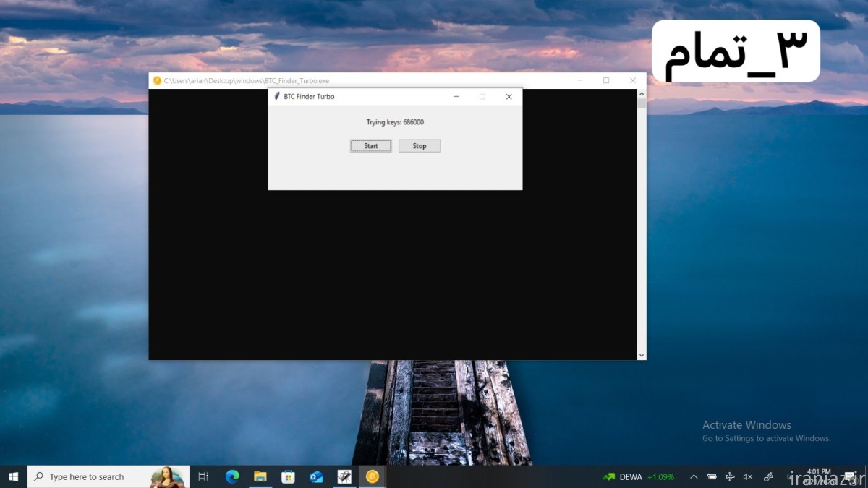The image size is (868, 488).
Task: Launch Microsoft Edge from the taskbar
Action: (x=232, y=476)
